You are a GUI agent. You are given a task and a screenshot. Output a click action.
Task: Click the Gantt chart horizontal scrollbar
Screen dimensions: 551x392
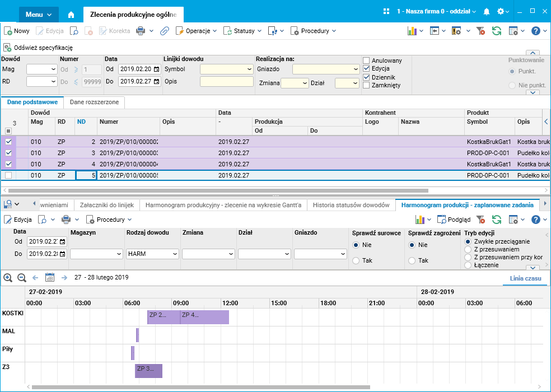point(200,387)
